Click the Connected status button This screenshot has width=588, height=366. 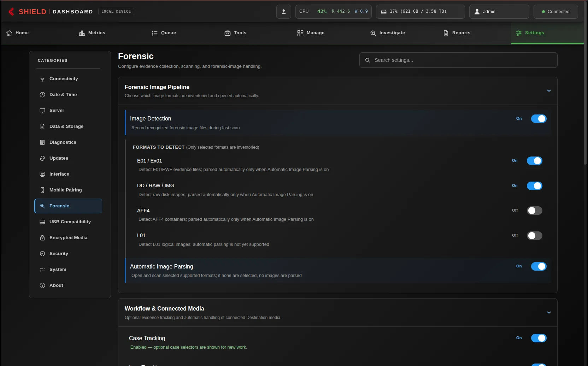555,12
